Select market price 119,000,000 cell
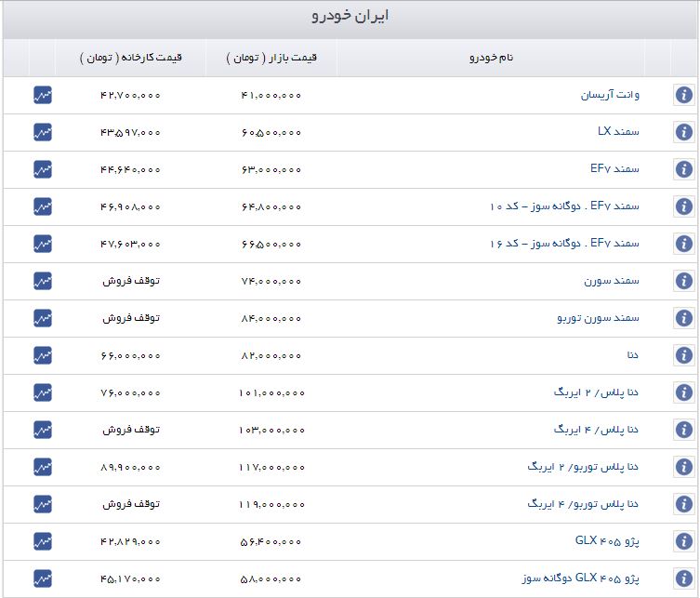 click(271, 505)
